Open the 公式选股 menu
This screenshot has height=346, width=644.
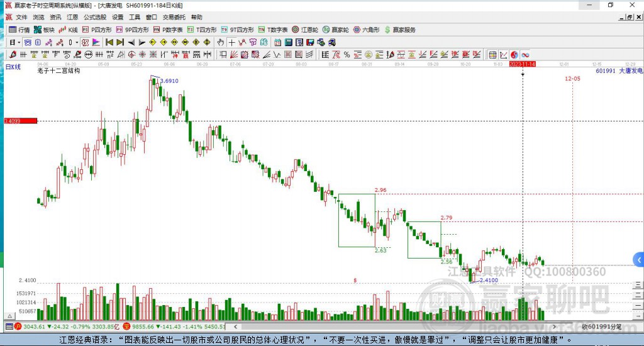[95, 17]
